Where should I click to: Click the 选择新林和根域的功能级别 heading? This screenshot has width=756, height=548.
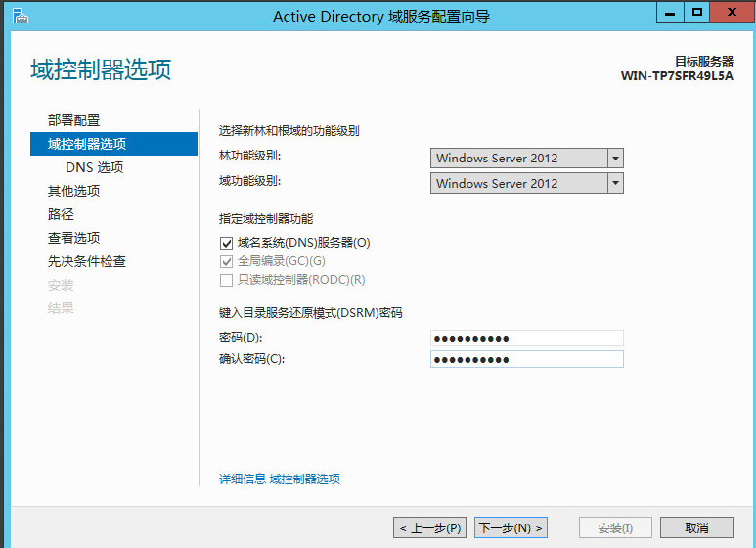(x=289, y=131)
